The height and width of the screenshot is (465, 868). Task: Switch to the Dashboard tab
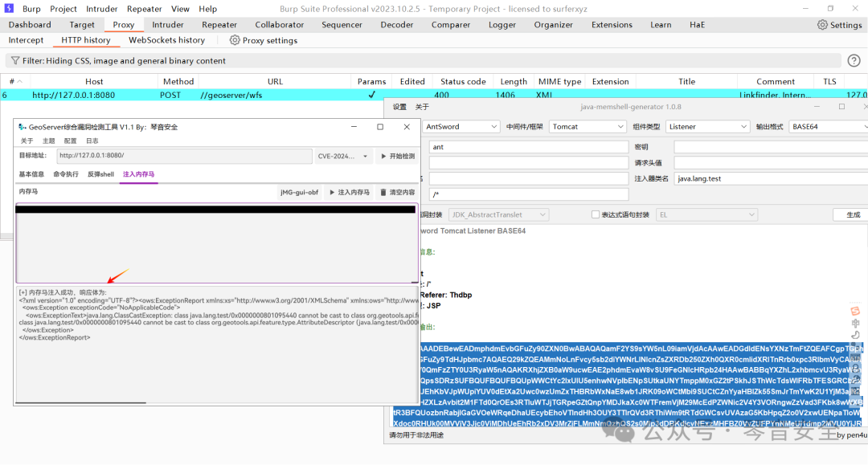point(30,25)
